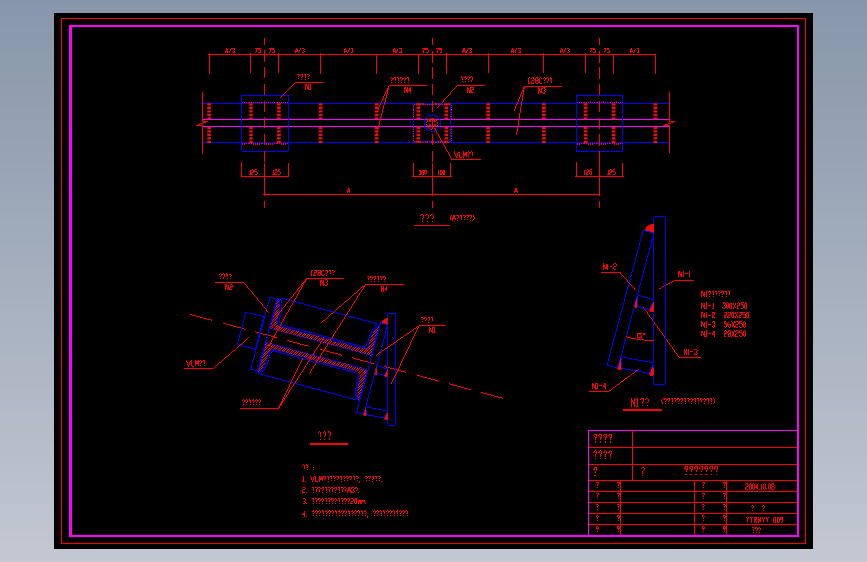The image size is (867, 562).
Task: Click the 15° angle dimension in the detail
Action: [640, 336]
